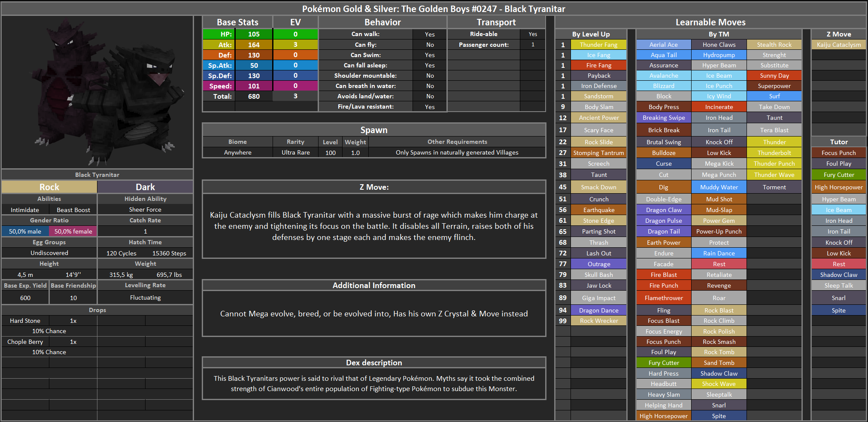Click the Thunder Fang level-up move
The height and width of the screenshot is (422, 868).
(x=598, y=45)
